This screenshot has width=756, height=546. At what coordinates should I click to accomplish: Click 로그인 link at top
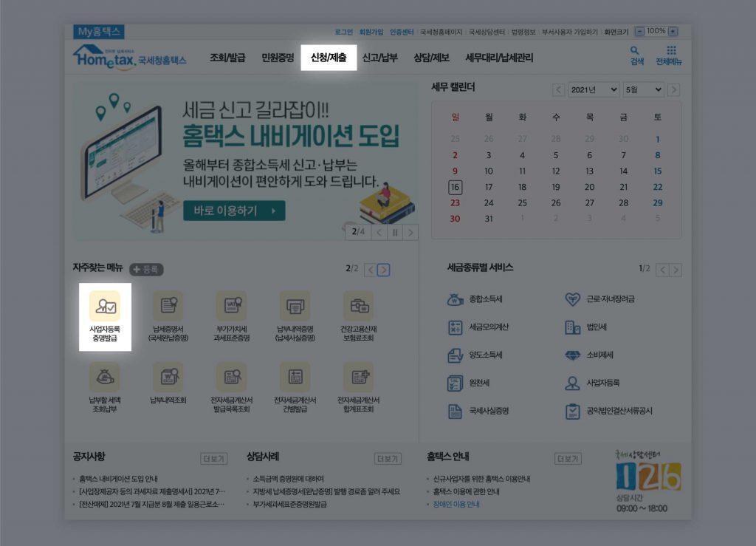[x=344, y=32]
